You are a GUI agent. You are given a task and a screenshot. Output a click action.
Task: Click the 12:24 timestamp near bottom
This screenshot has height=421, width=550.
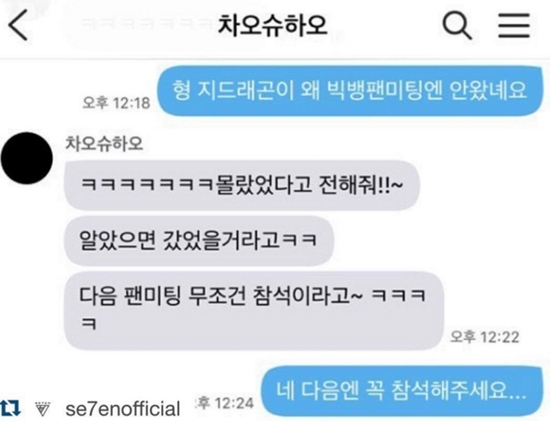[x=224, y=403]
